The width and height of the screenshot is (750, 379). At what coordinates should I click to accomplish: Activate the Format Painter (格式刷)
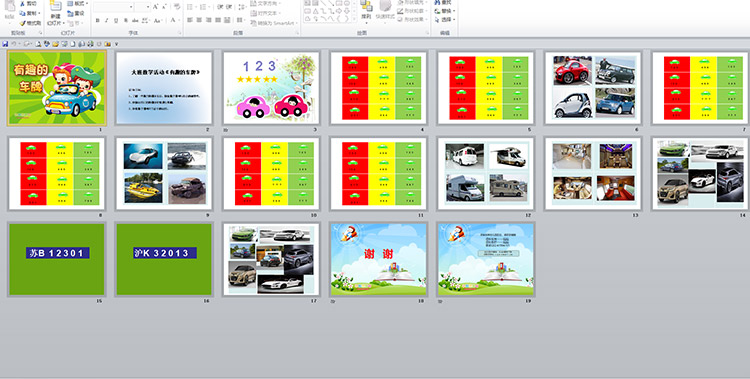click(30, 23)
